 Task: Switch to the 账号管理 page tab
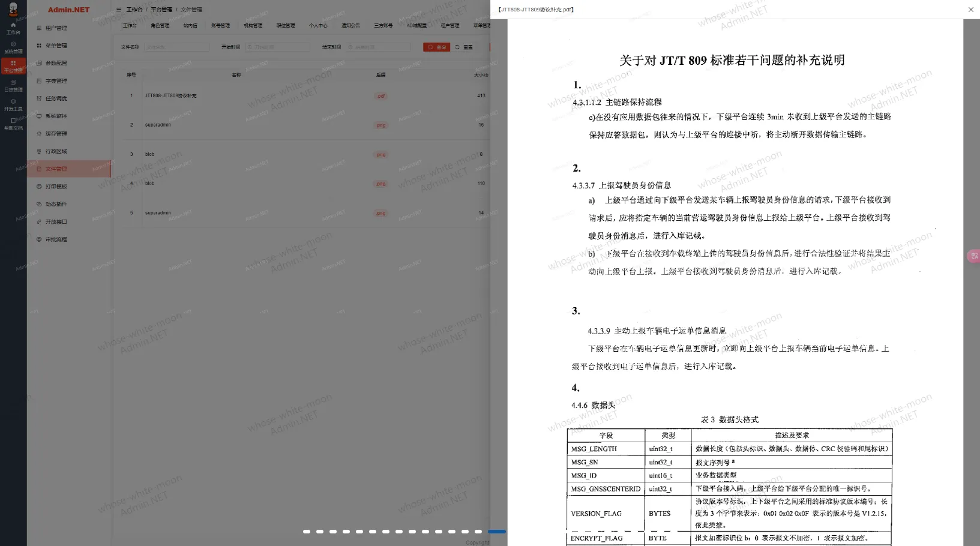pos(220,26)
